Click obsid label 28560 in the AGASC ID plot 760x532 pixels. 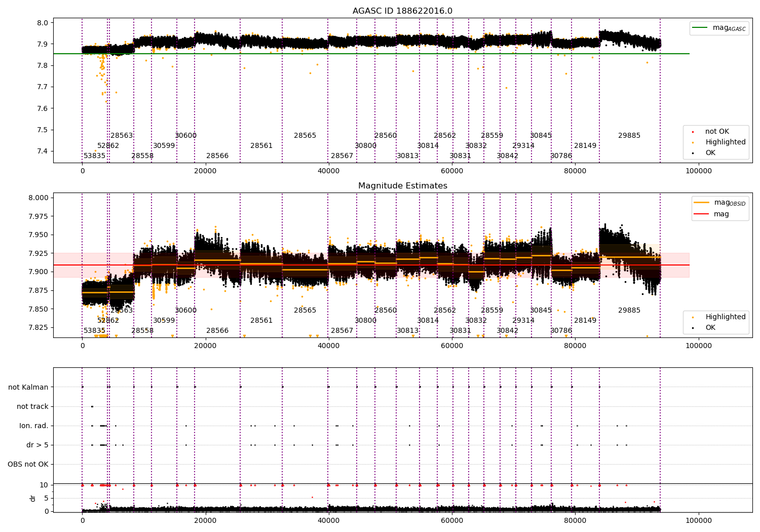click(x=386, y=136)
